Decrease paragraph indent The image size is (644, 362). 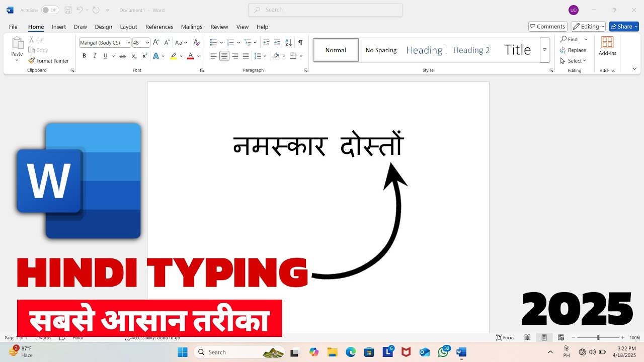click(266, 43)
